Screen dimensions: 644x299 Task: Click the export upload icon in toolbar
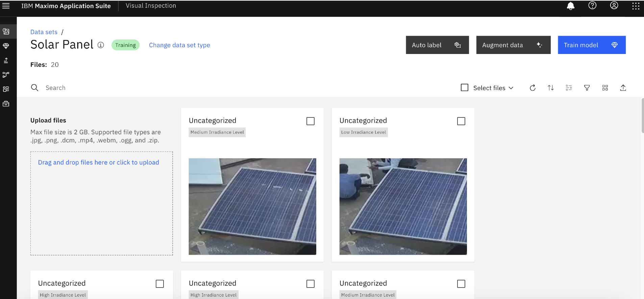pos(623,88)
